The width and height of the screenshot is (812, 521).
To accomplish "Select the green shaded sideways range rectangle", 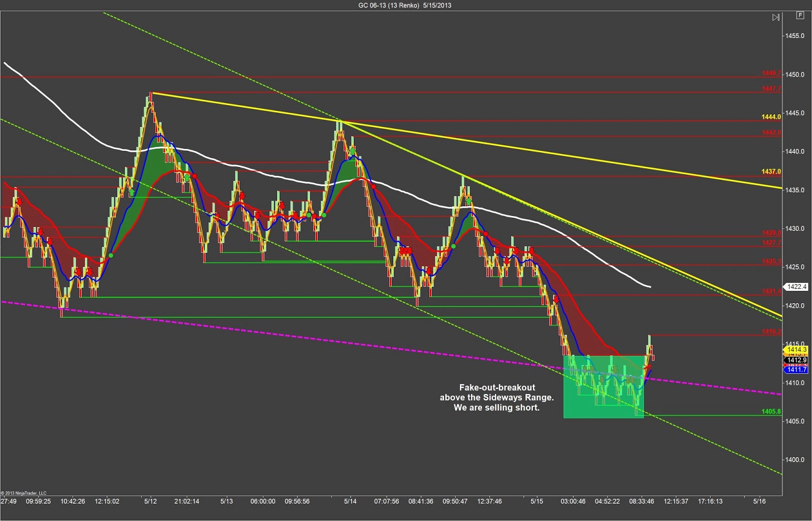I will (603, 386).
